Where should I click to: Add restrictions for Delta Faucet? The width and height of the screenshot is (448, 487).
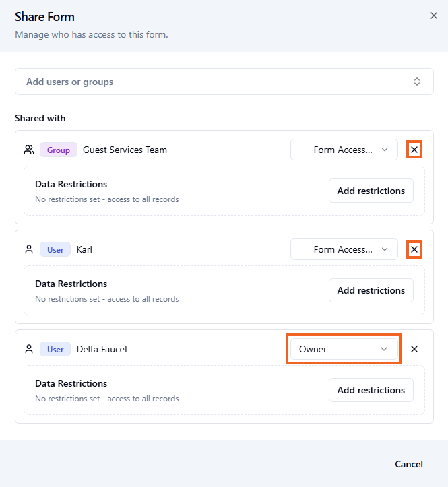pos(371,390)
